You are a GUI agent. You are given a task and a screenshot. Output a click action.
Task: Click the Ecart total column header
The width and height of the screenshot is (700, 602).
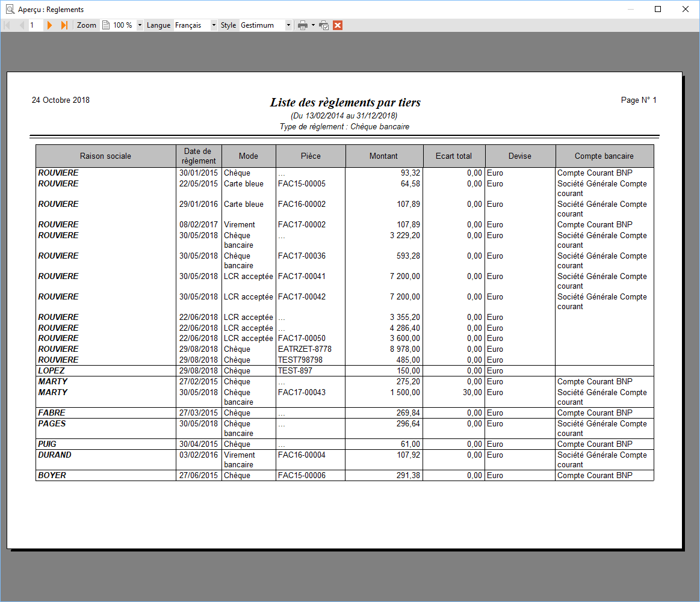coord(454,156)
